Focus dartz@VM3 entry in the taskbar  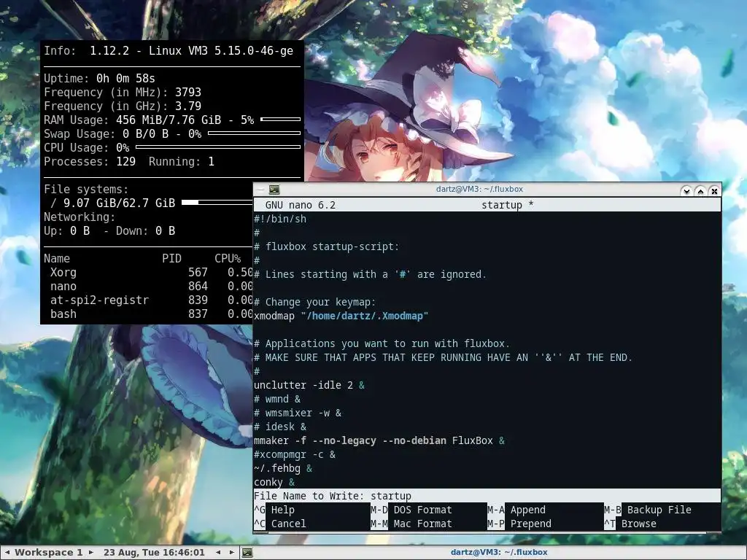pyautogui.click(x=499, y=553)
